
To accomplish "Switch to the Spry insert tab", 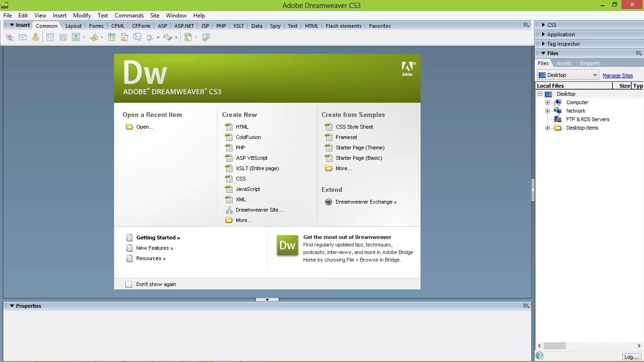I will (275, 26).
